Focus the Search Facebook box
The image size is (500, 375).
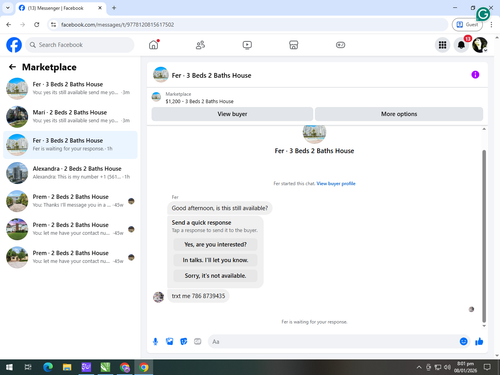coord(80,45)
